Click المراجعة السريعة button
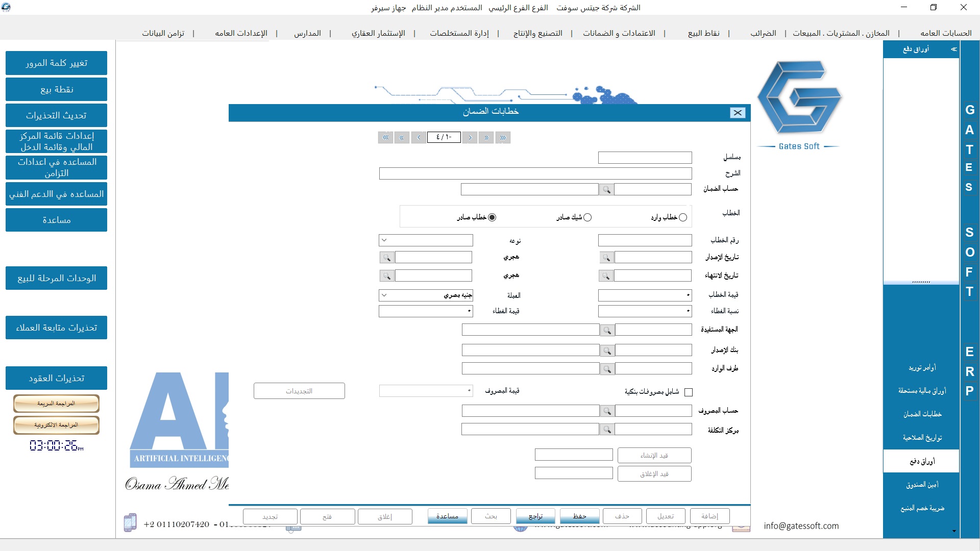The width and height of the screenshot is (980, 551). (56, 404)
